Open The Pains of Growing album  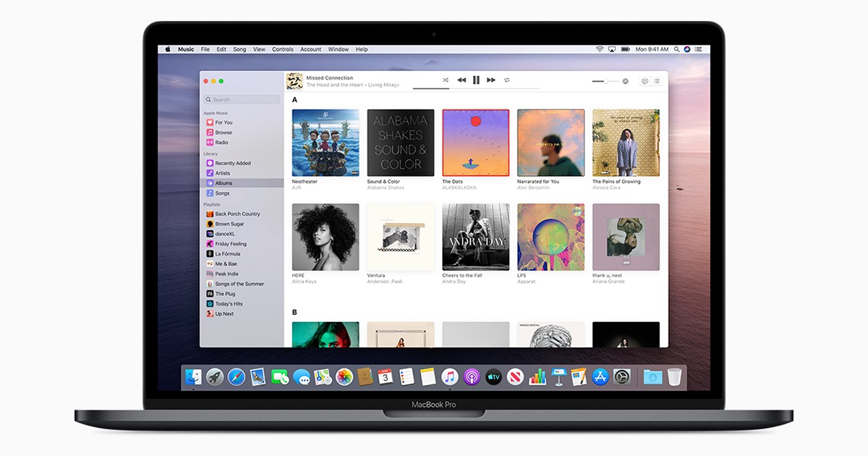pos(626,143)
